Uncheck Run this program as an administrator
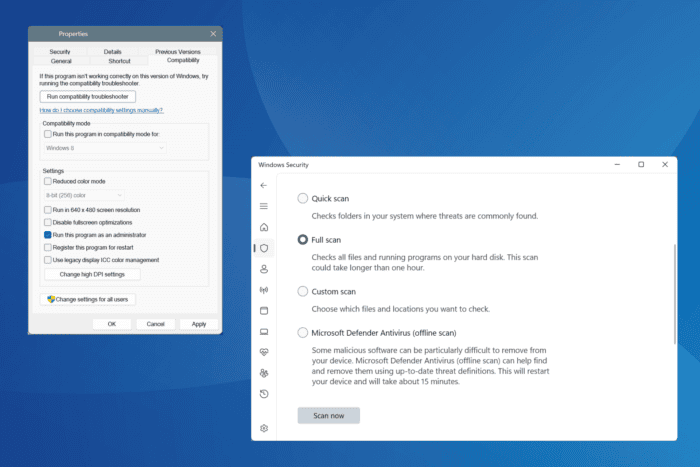This screenshot has height=467, width=700. [48, 233]
